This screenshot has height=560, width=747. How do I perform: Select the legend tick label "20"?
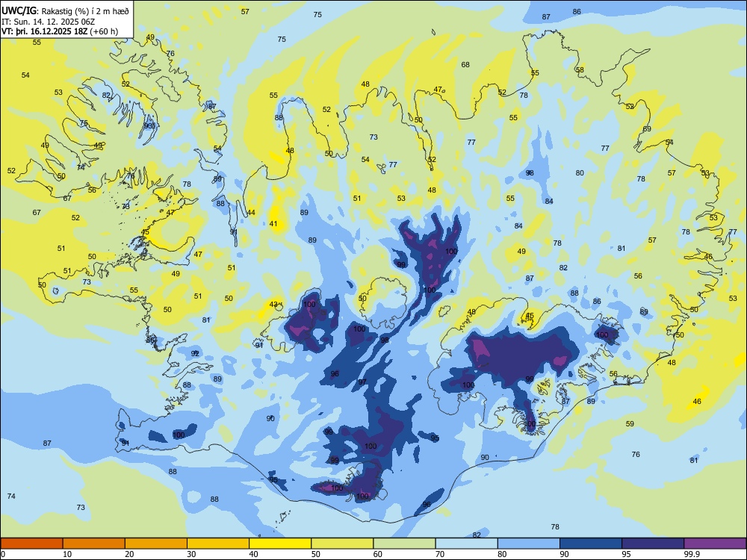(x=129, y=554)
